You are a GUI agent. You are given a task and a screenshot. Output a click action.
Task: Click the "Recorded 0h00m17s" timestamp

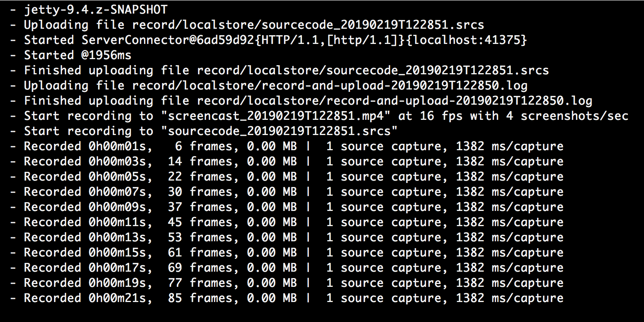[x=88, y=268]
